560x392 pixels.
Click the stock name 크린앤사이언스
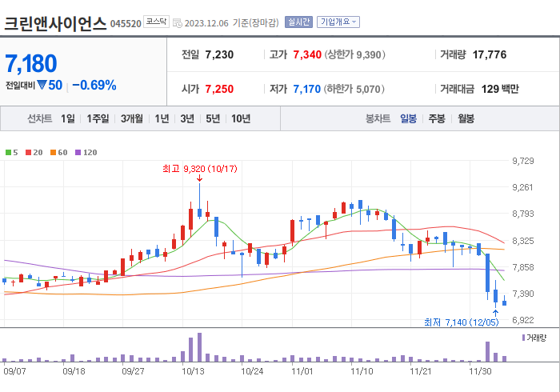(x=55, y=23)
